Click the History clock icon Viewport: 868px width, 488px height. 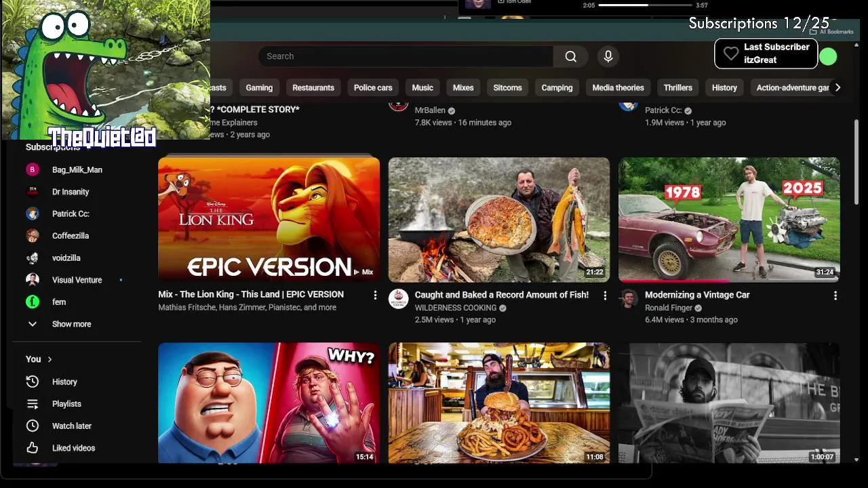33,382
